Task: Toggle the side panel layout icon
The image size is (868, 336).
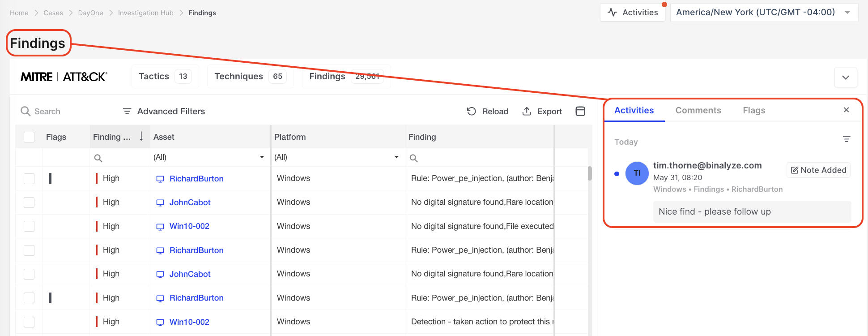Action: (x=580, y=111)
